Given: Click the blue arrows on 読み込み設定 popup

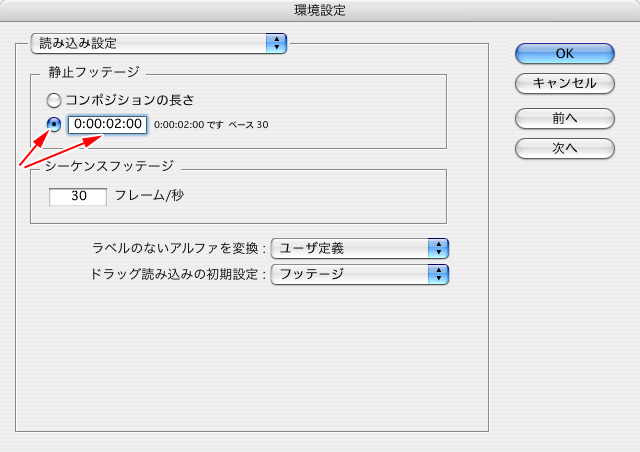Looking at the screenshot, I should tap(276, 43).
